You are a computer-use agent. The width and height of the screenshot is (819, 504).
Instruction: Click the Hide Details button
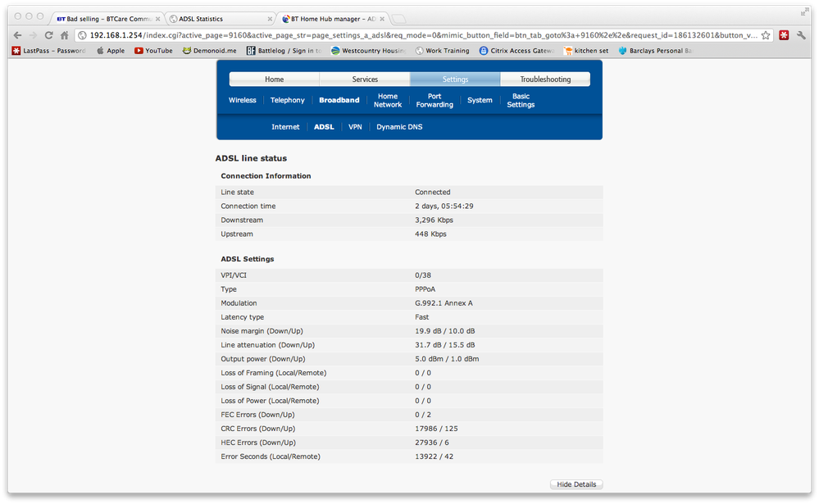pyautogui.click(x=576, y=484)
